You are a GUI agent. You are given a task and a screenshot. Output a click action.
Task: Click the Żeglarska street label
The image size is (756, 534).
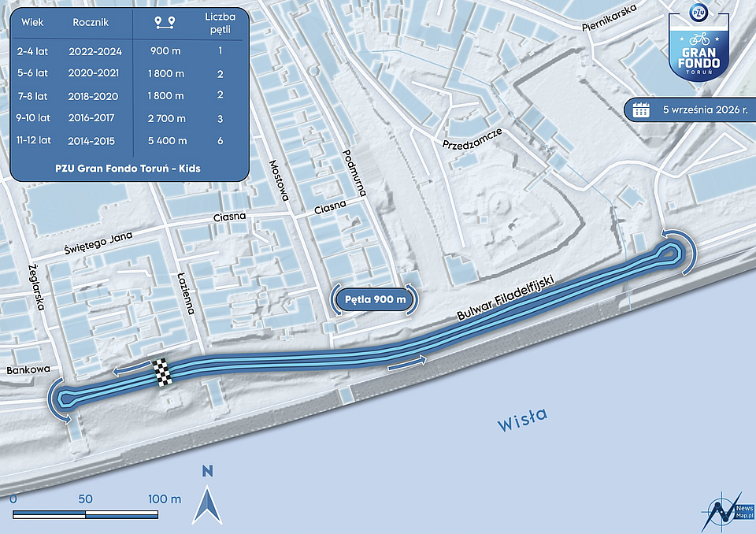click(x=37, y=287)
